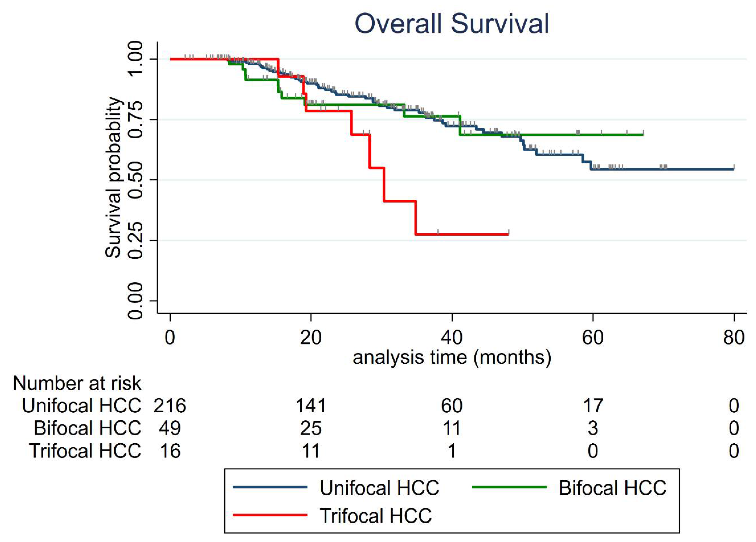
Task: Click Unifocal HCC row label in risk table
Action: (82, 406)
